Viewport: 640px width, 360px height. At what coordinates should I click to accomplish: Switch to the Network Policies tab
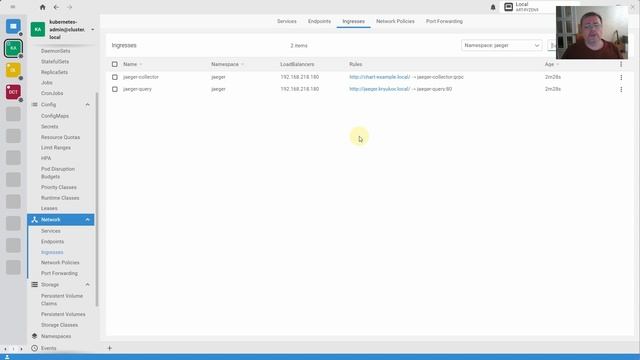coord(395,21)
